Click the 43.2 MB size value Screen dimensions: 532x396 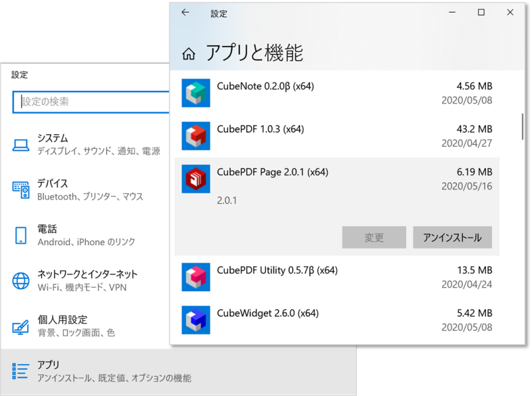click(x=474, y=129)
